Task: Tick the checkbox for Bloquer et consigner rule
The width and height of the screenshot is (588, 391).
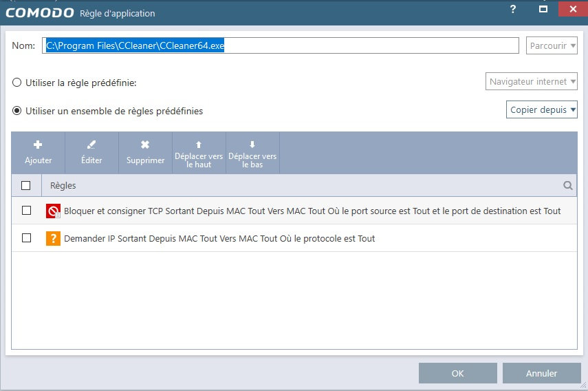Action: tap(26, 211)
